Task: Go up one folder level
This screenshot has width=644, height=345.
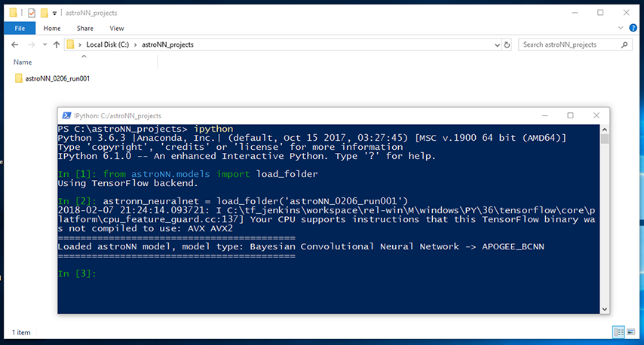Action: (x=57, y=44)
